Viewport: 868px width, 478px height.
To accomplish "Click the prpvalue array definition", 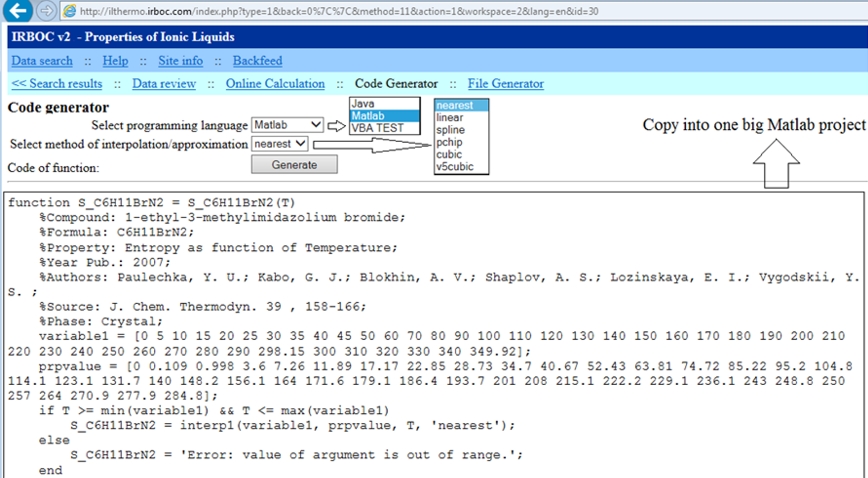I will tap(430, 381).
